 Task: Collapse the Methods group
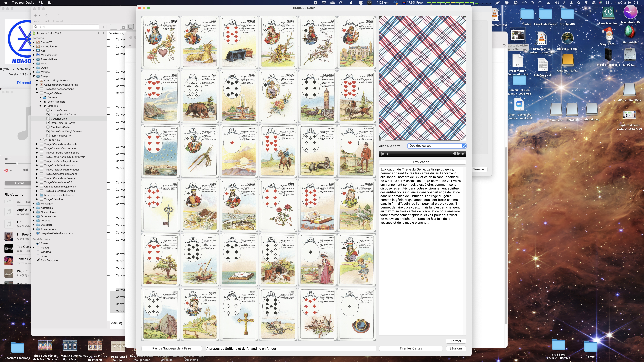tap(40, 106)
